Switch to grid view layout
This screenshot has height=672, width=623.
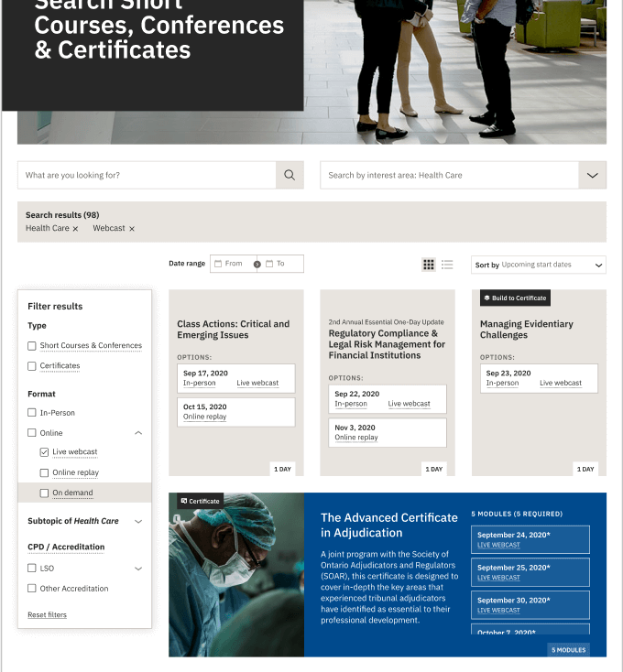coord(429,265)
